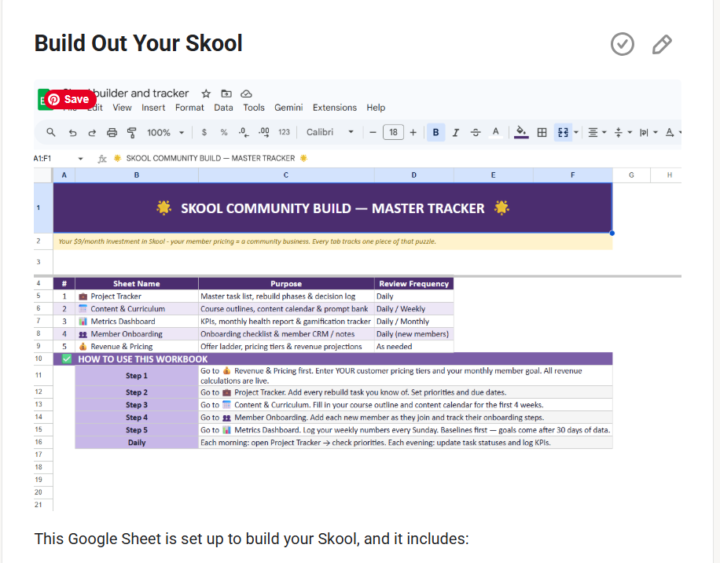
Task: Open the Tools menu
Action: click(253, 107)
